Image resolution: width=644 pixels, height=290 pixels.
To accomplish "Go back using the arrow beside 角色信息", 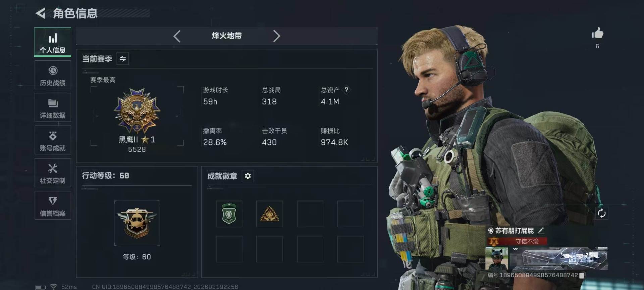I will [x=41, y=13].
